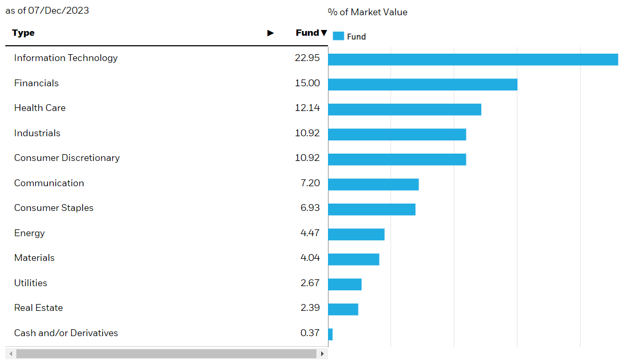This screenshot has height=364, width=627.
Task: Toggle Fund series via legend label
Action: pos(356,37)
